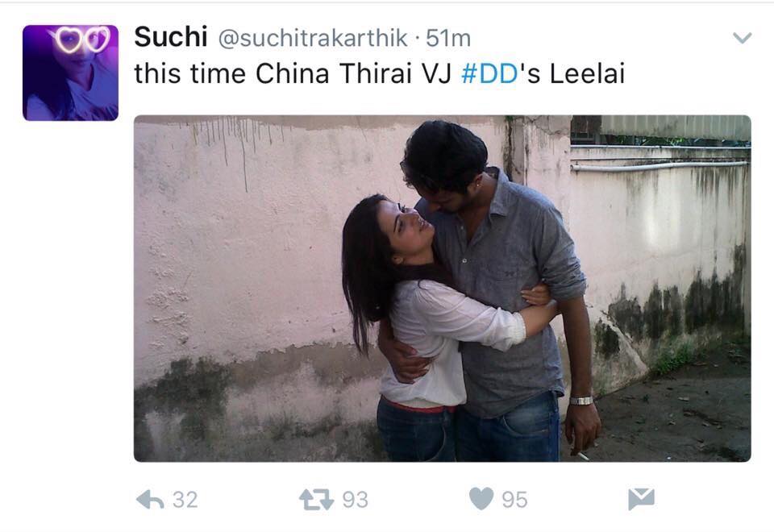Click the word "Leelai" in tweet text
Screen dimensions: 774x532
click(x=588, y=74)
